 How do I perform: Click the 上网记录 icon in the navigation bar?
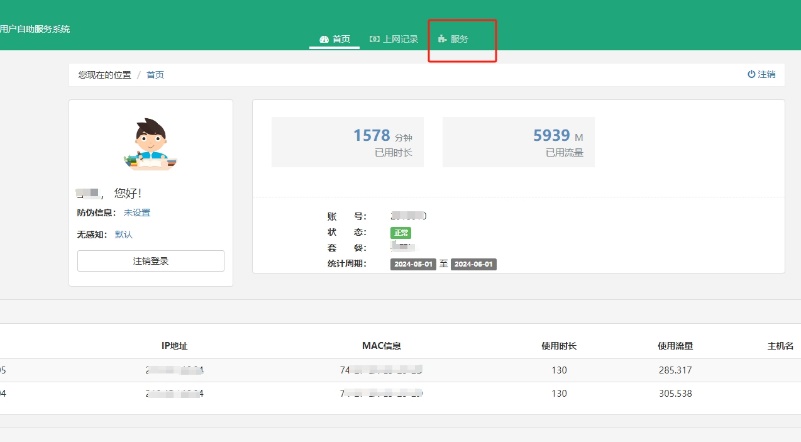coord(375,39)
